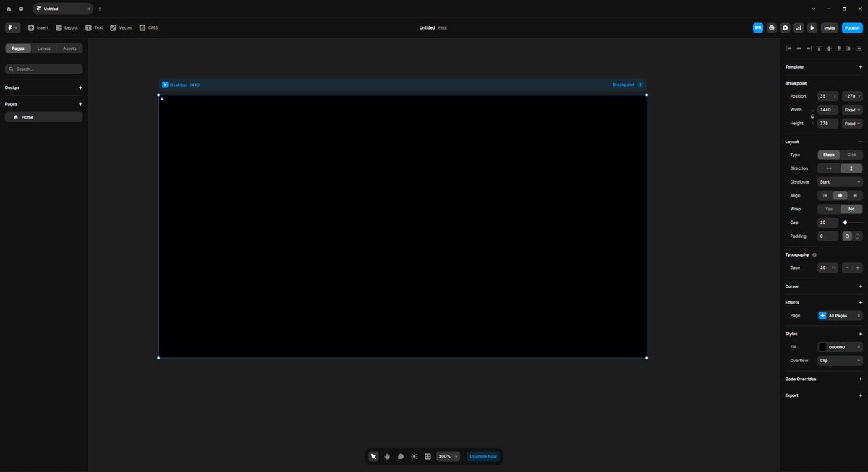This screenshot has height=472, width=868.
Task: Switch to the Layers tab
Action: [44, 48]
